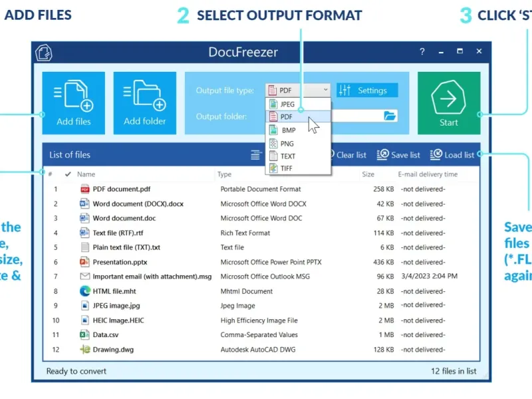The width and height of the screenshot is (532, 399).
Task: Click the Add folder button
Action: pos(144,103)
